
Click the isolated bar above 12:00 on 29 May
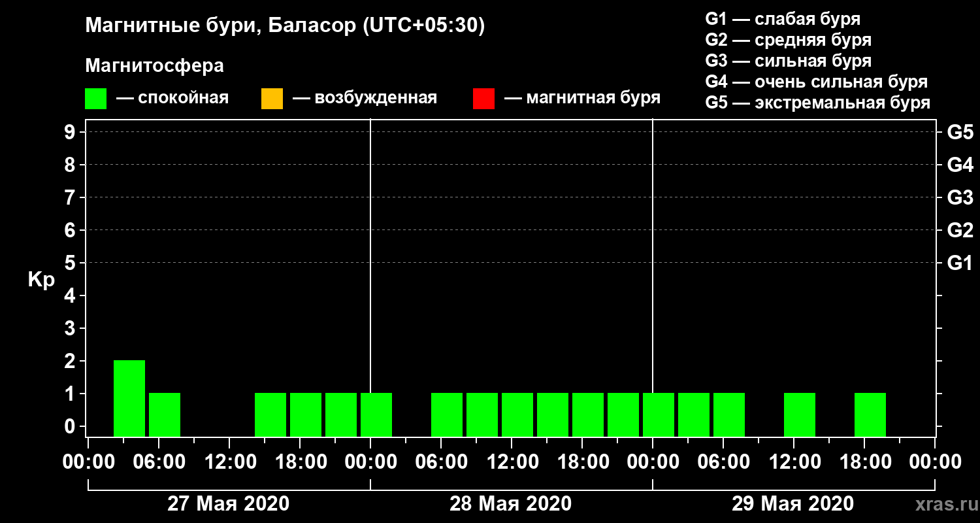point(800,414)
